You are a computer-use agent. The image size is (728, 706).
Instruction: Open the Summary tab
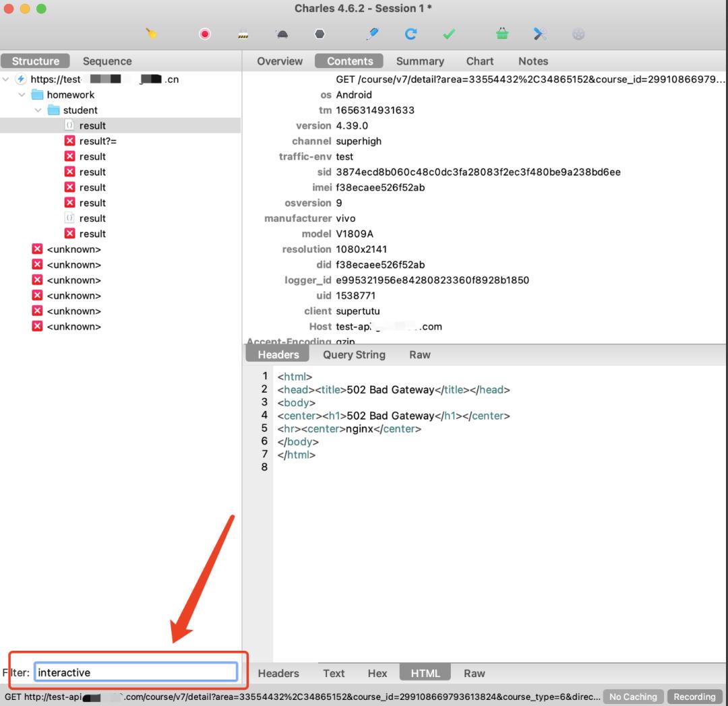[x=419, y=61]
